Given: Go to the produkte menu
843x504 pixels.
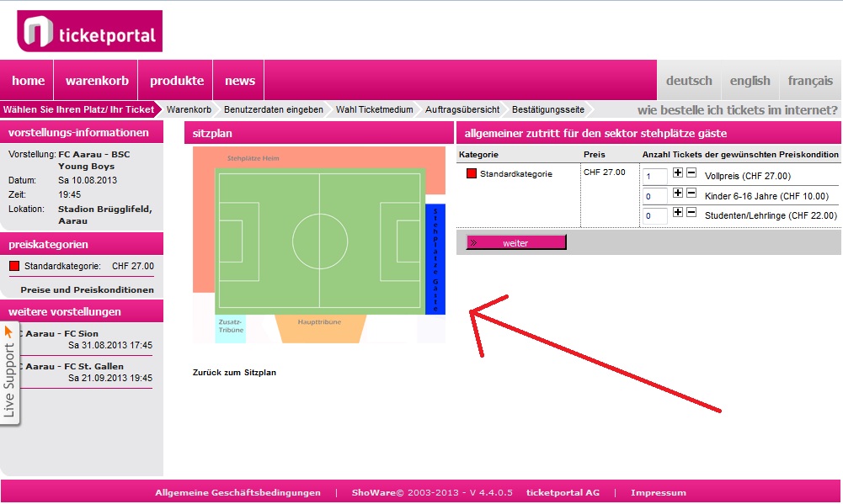Looking at the screenshot, I should [176, 81].
